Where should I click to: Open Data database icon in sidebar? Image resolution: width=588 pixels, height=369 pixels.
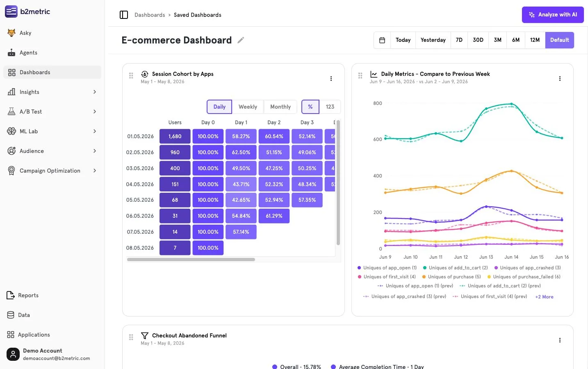(x=11, y=315)
